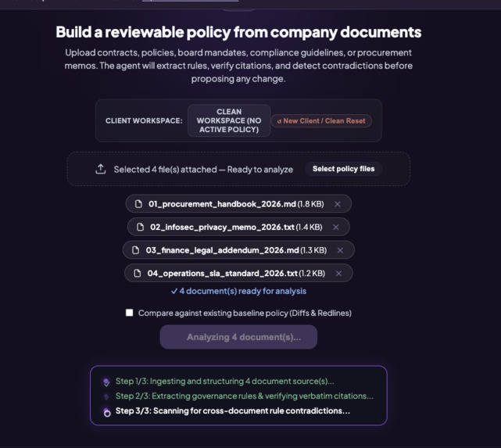The image size is (501, 448).
Task: Click the Step 3/3 spinner icon
Action: click(107, 413)
